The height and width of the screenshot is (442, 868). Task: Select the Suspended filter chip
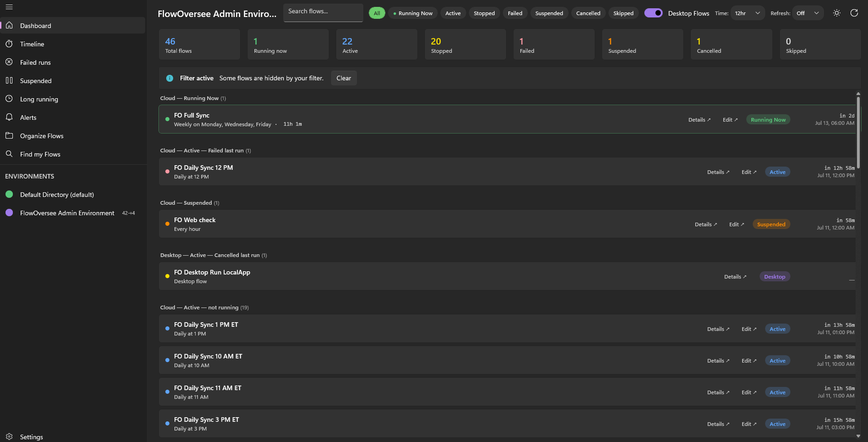click(549, 13)
